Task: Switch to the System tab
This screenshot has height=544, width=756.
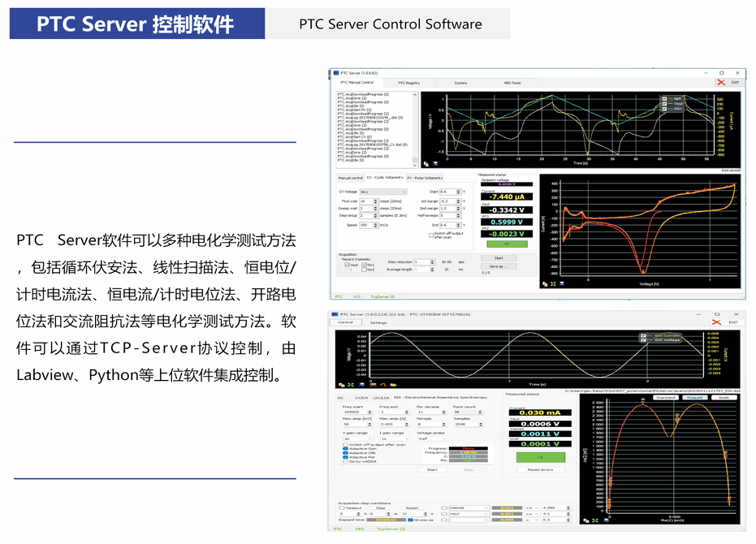Action: point(460,83)
